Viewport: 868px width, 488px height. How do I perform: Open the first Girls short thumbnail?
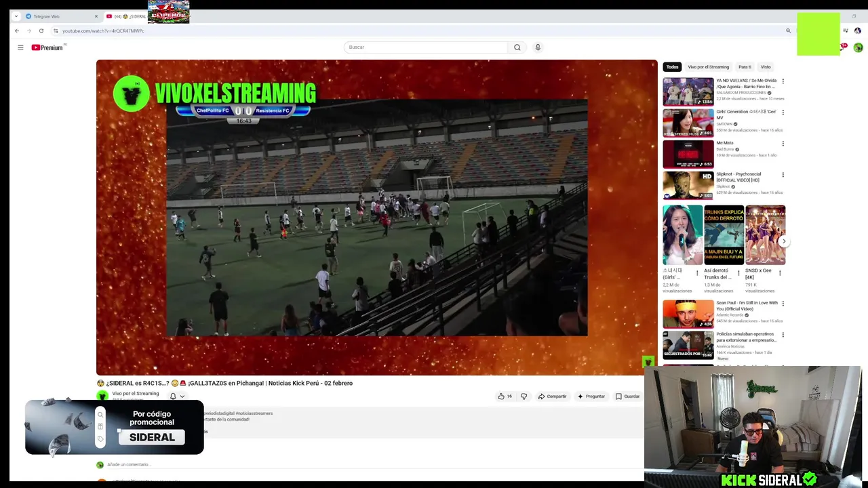683,235
